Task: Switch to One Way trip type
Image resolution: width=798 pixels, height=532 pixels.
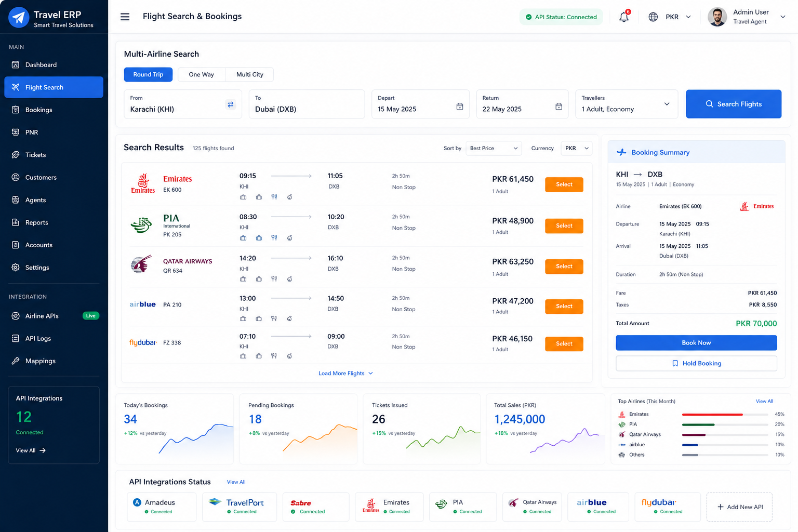Action: pos(202,74)
